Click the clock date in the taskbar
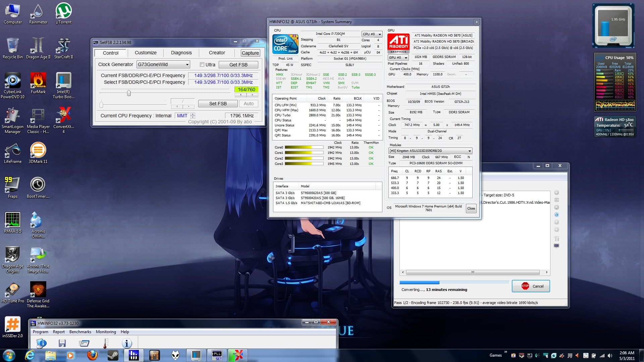The width and height of the screenshot is (644, 362). (627, 356)
